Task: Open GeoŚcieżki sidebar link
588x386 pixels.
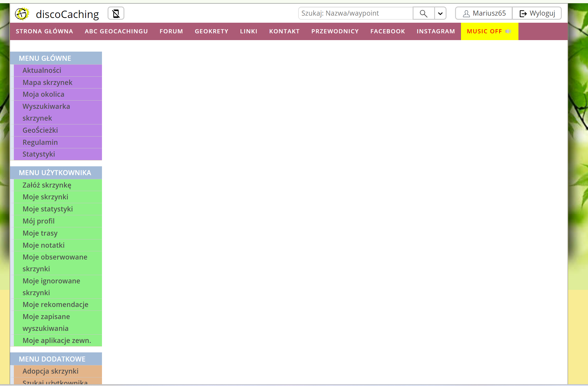Action: 40,130
